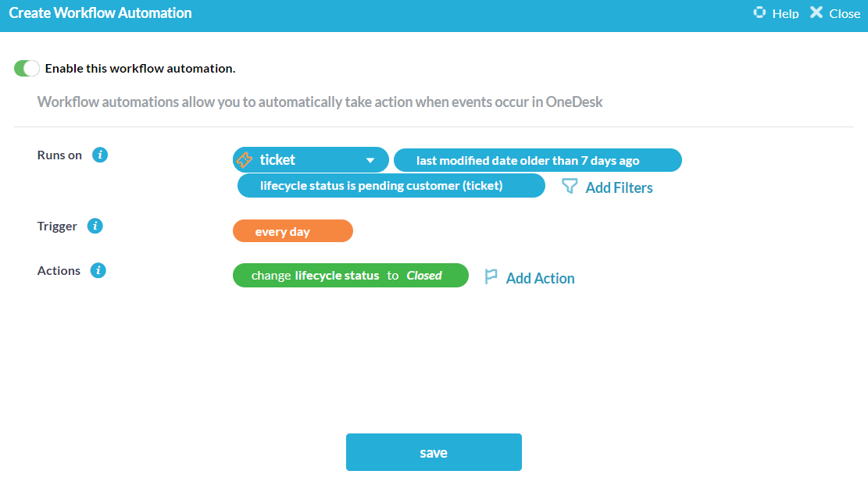Viewport: 868px width, 485px height.
Task: Edit the 'change lifecycle status to Closed' action
Action: (350, 276)
